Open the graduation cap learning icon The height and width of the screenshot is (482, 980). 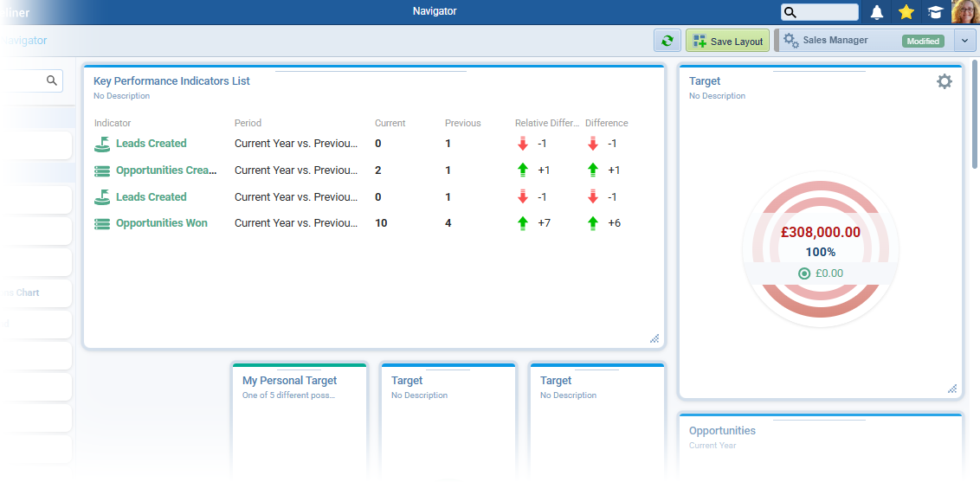(936, 12)
